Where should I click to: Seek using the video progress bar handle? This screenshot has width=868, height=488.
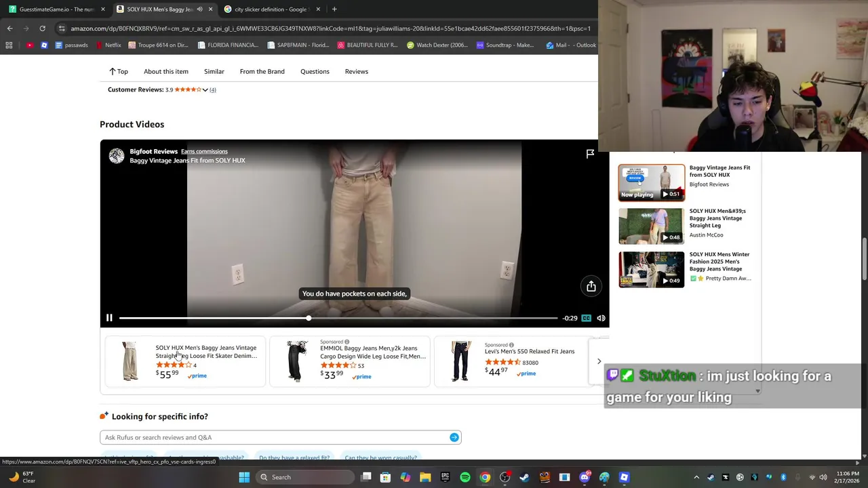coord(309,318)
